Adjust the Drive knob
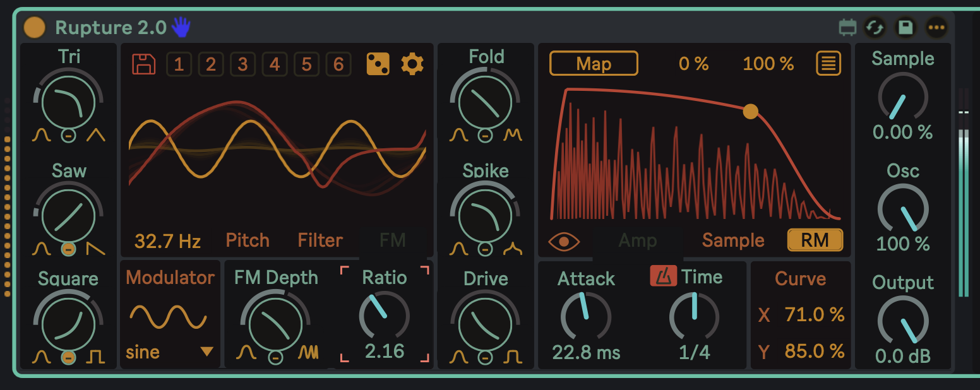980x390 pixels. coord(485,324)
